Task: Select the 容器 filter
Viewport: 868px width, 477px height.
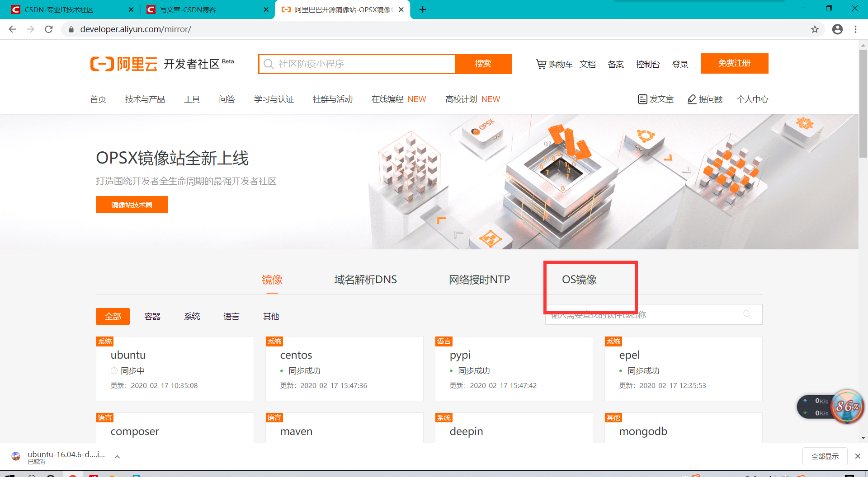Action: tap(152, 316)
